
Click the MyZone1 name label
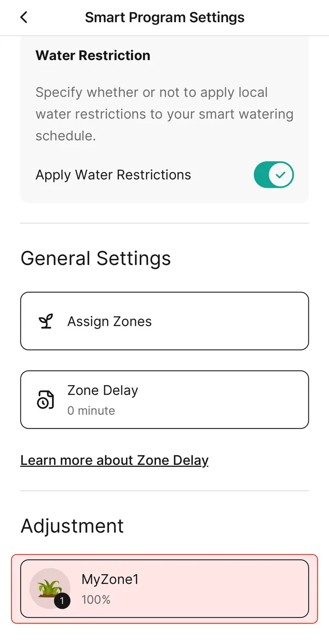click(110, 580)
